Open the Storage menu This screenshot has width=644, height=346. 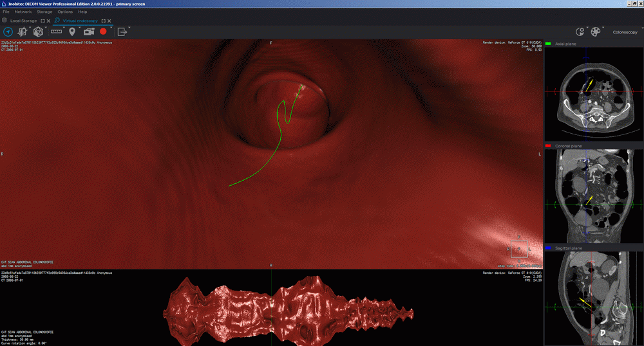[44, 12]
